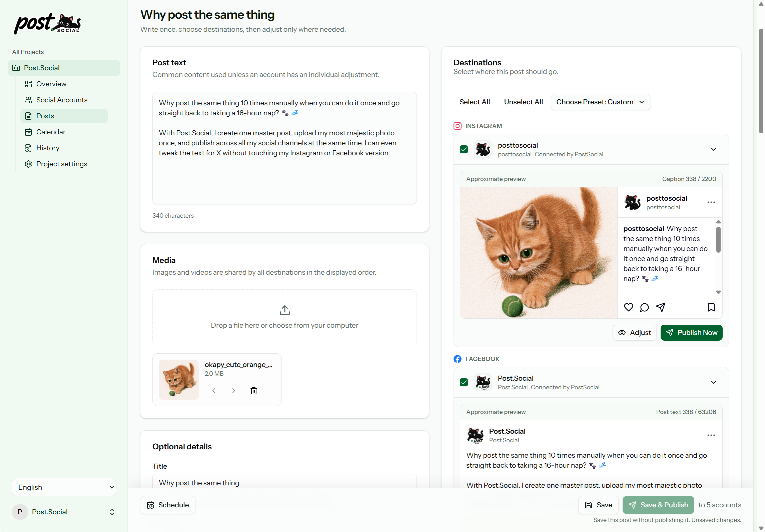This screenshot has height=532, width=765.
Task: Go to the Posts section
Action: point(64,116)
